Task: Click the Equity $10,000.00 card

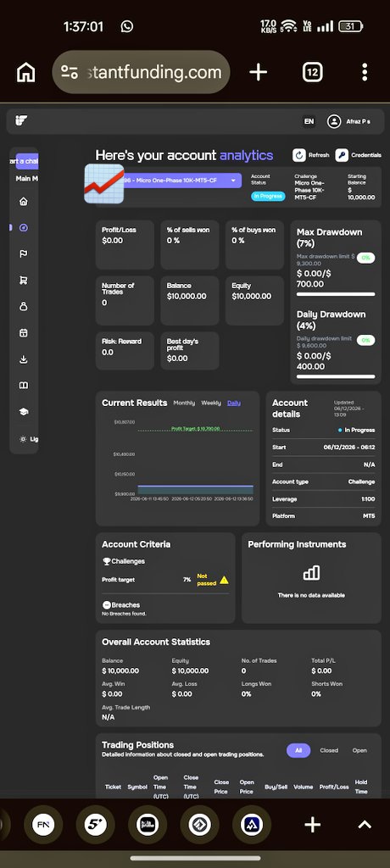Action: point(254,301)
